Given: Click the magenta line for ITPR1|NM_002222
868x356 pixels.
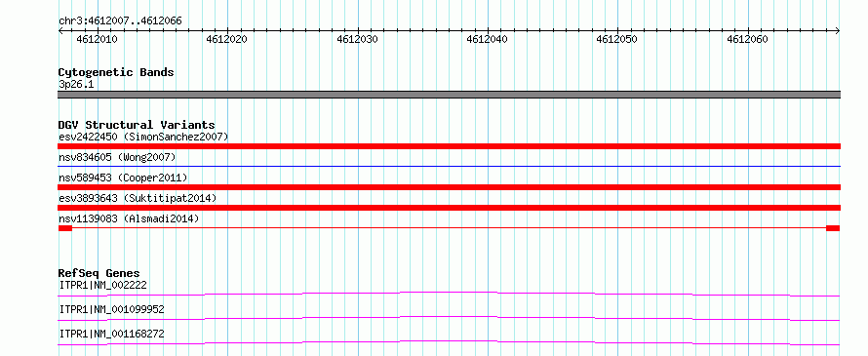Looking at the screenshot, I should click(449, 294).
